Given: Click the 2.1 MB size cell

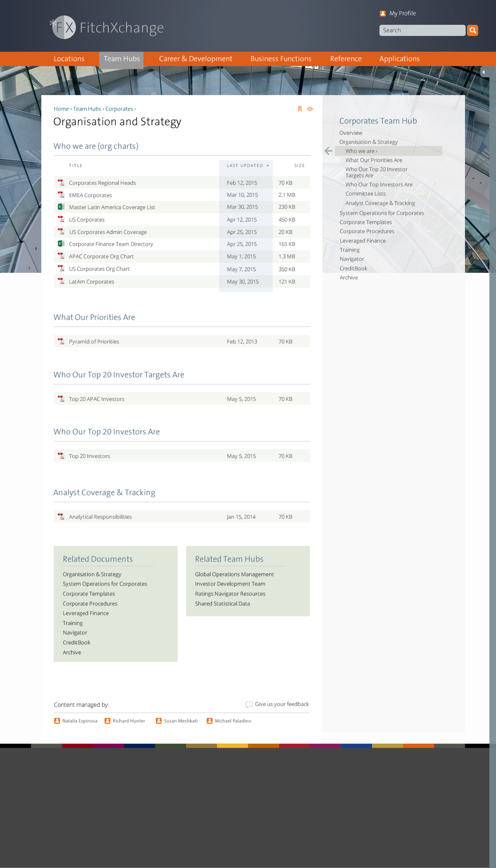Looking at the screenshot, I should coord(287,195).
